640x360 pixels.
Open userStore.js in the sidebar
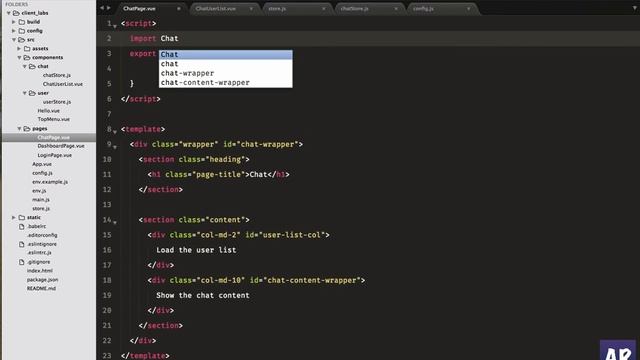57,102
